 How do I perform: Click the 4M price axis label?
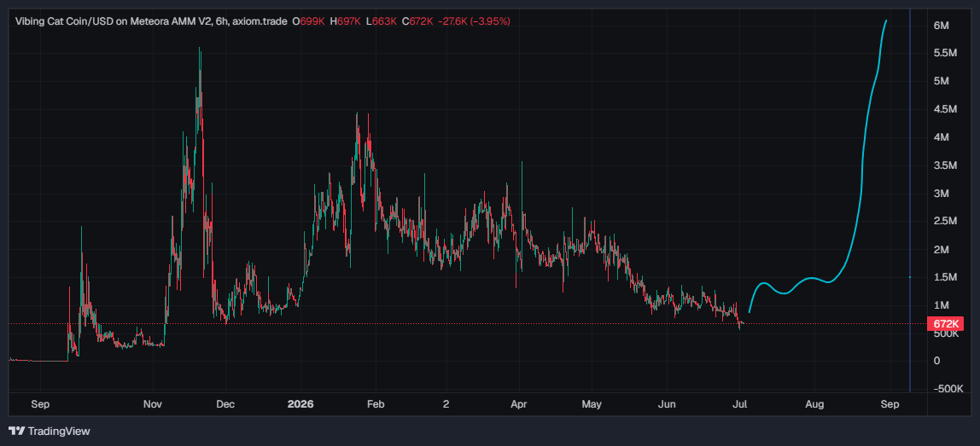[x=942, y=137]
